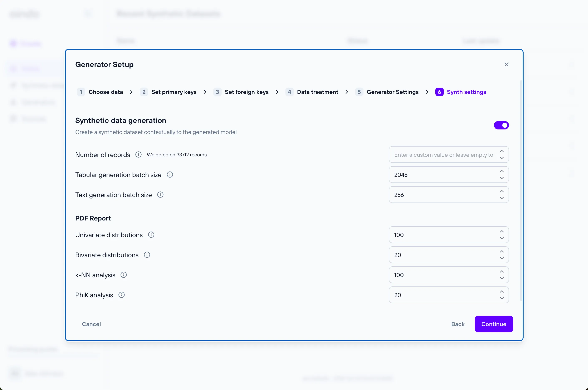588x390 pixels.
Task: Click info icon next to PhiK analysis
Action: click(122, 295)
